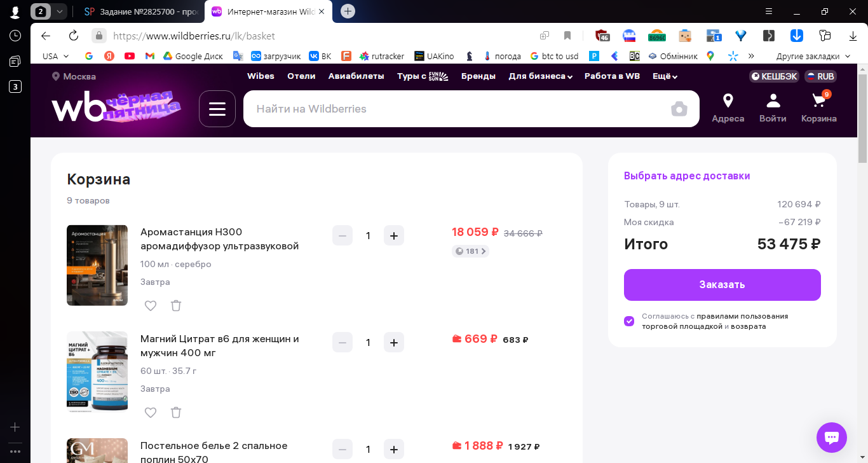Image resolution: width=868 pixels, height=463 pixels.
Task: Open Аромастанция H300 product title
Action: (x=219, y=239)
